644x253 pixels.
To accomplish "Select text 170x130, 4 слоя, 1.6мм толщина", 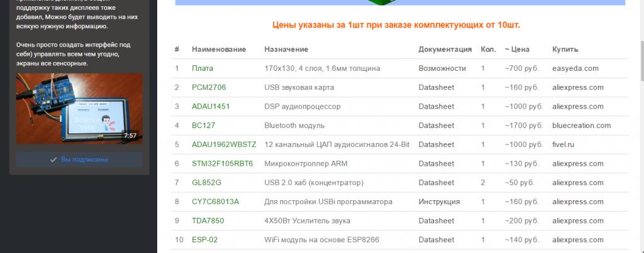I will point(322,68).
